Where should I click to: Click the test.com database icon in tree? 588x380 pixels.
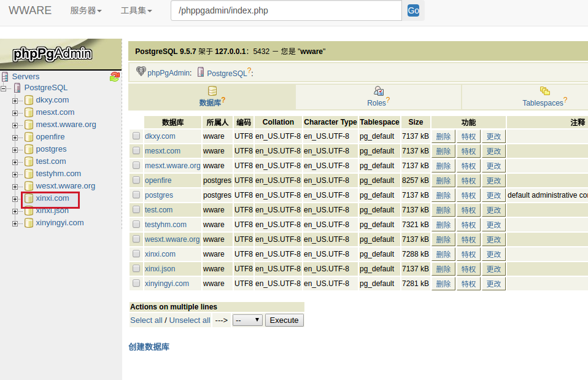tap(29, 161)
